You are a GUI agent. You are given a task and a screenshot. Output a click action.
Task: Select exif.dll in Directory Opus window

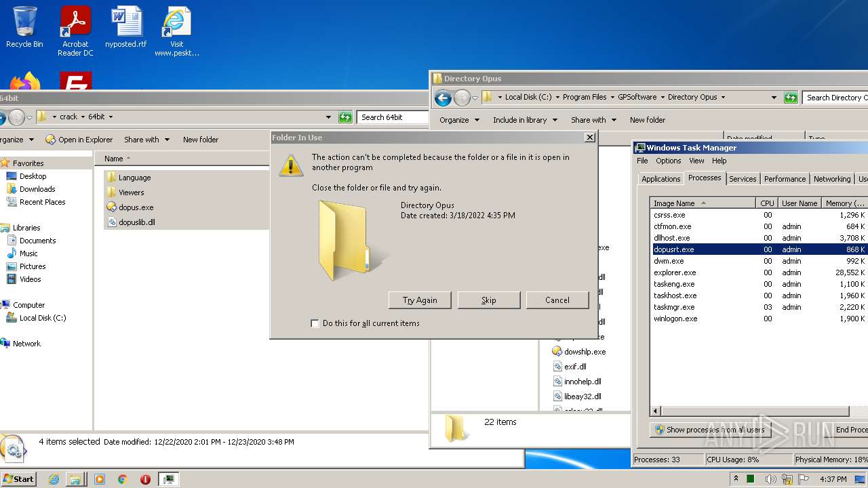(575, 367)
